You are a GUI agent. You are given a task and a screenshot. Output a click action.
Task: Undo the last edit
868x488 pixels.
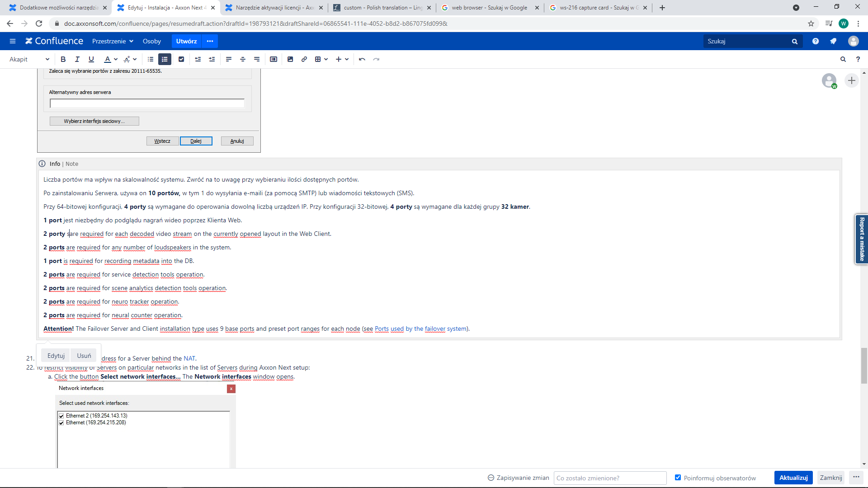coord(362,59)
